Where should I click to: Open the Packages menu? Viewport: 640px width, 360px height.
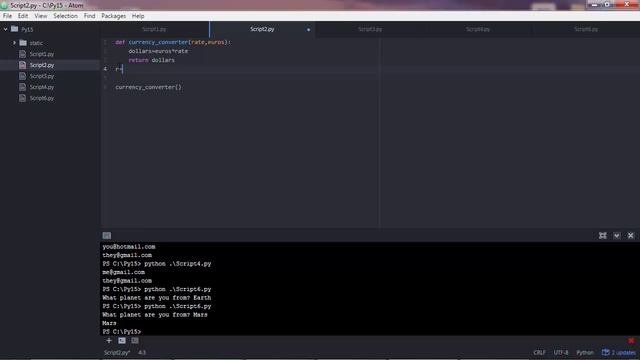[x=113, y=16]
